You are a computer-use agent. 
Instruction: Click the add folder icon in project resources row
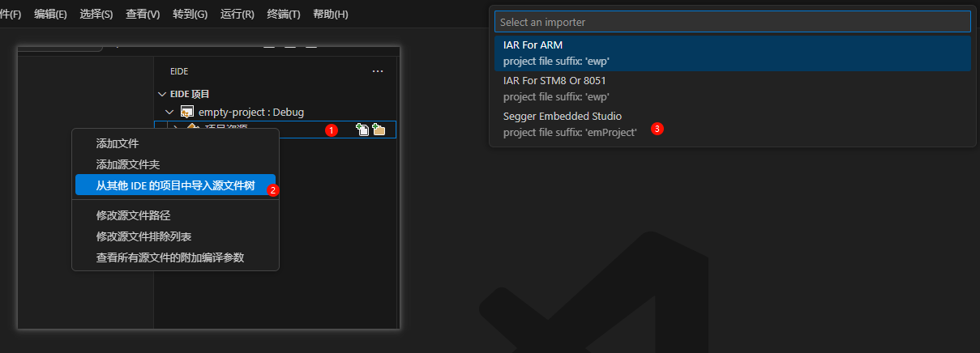[379, 130]
